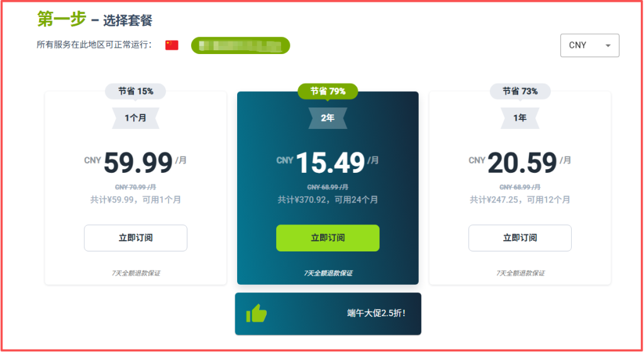
Task: Click green 立即订阅 for 2-year plan
Action: [x=328, y=238]
